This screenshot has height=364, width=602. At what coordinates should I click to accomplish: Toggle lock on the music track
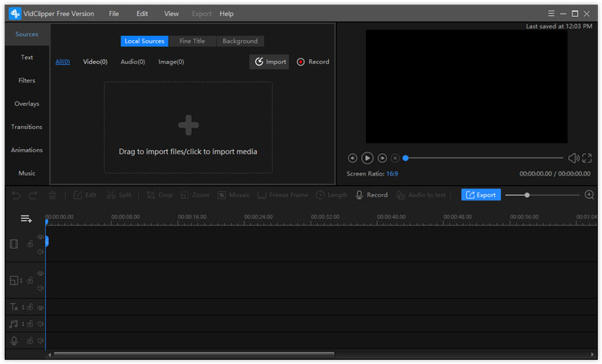[x=30, y=324]
